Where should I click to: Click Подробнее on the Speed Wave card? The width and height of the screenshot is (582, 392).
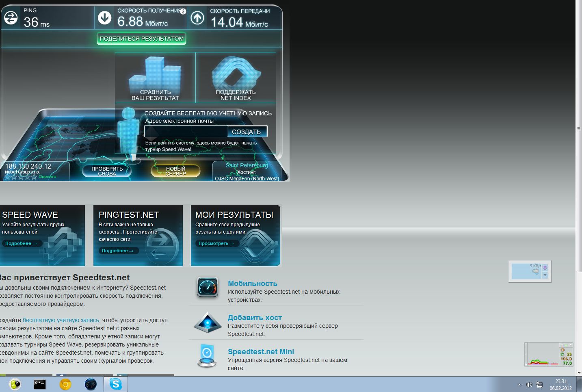click(21, 243)
